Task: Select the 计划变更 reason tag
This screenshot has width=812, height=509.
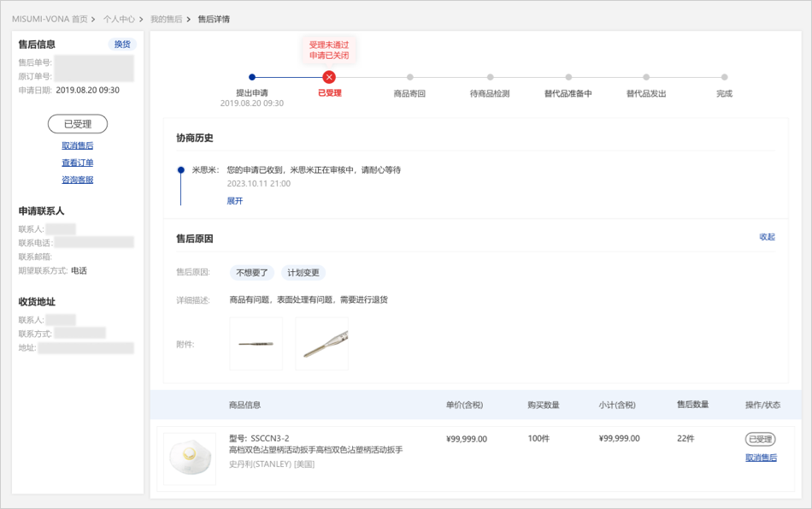Action: 303,273
